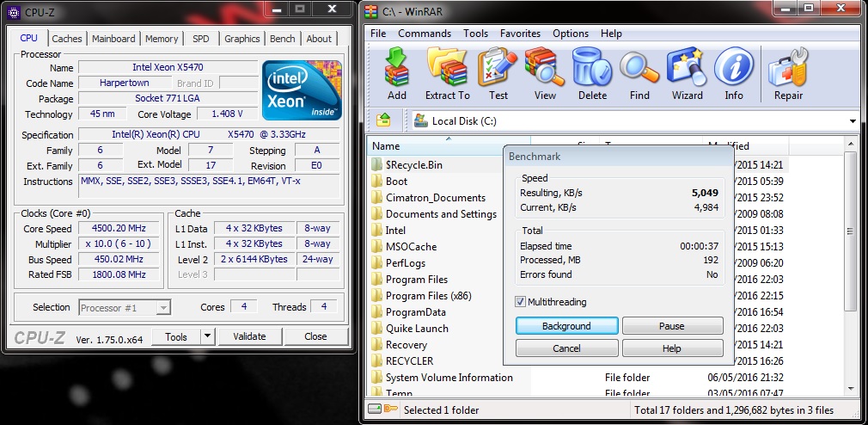
Task: Click the Tools button in CPU-Z
Action: pyautogui.click(x=175, y=336)
